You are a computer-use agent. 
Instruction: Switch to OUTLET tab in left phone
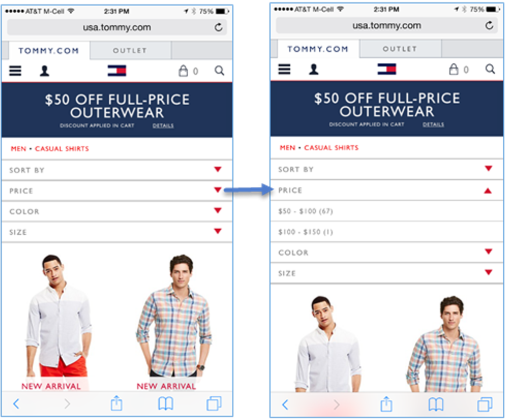tap(130, 51)
